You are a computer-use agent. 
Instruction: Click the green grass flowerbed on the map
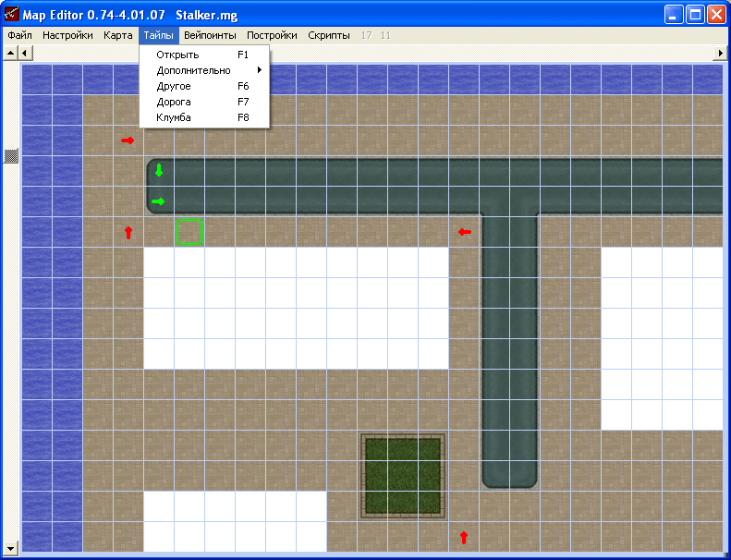tap(403, 476)
